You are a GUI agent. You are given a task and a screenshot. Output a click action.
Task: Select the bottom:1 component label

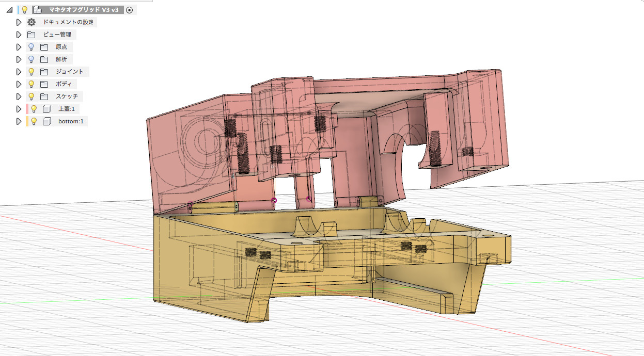tap(71, 121)
